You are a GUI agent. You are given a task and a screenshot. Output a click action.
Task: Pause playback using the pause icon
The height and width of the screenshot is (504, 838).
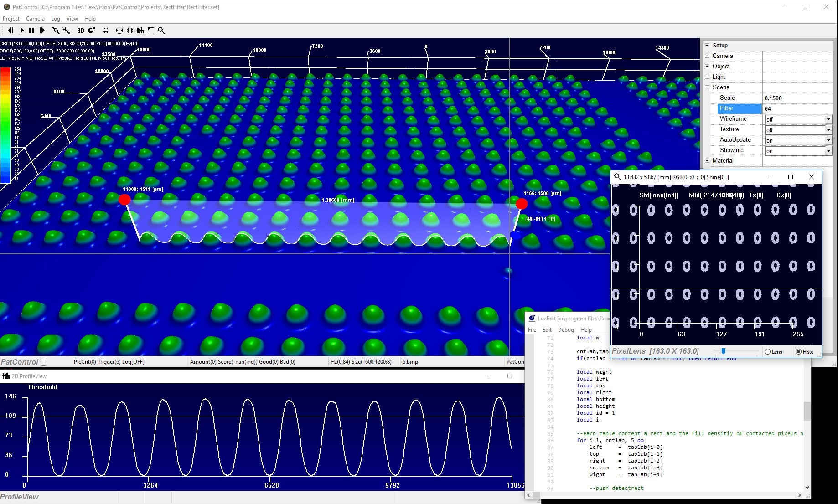coord(31,31)
